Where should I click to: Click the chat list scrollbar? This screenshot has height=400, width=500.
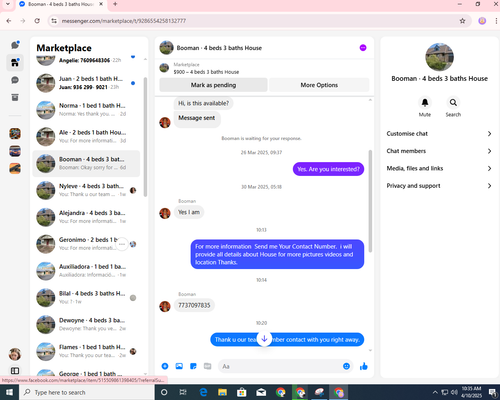tap(145, 137)
